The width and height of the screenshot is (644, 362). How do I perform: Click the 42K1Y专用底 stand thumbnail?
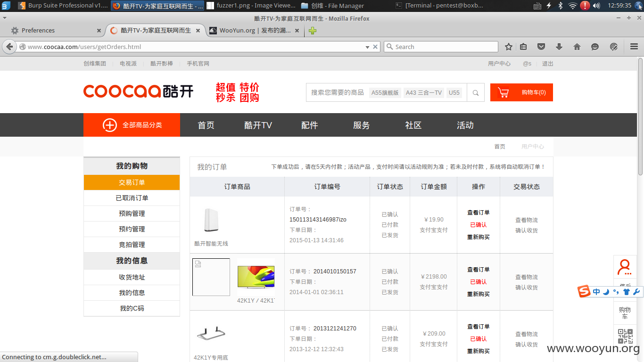click(211, 333)
